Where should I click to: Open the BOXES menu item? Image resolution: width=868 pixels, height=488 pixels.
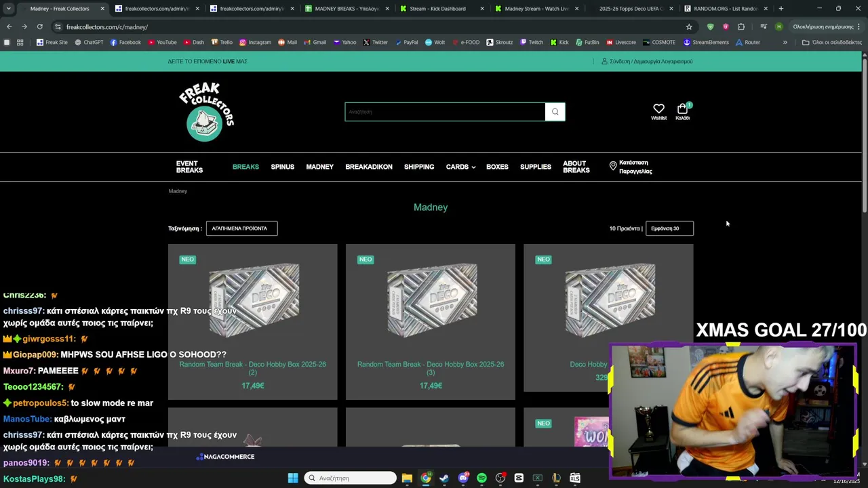[x=497, y=167]
